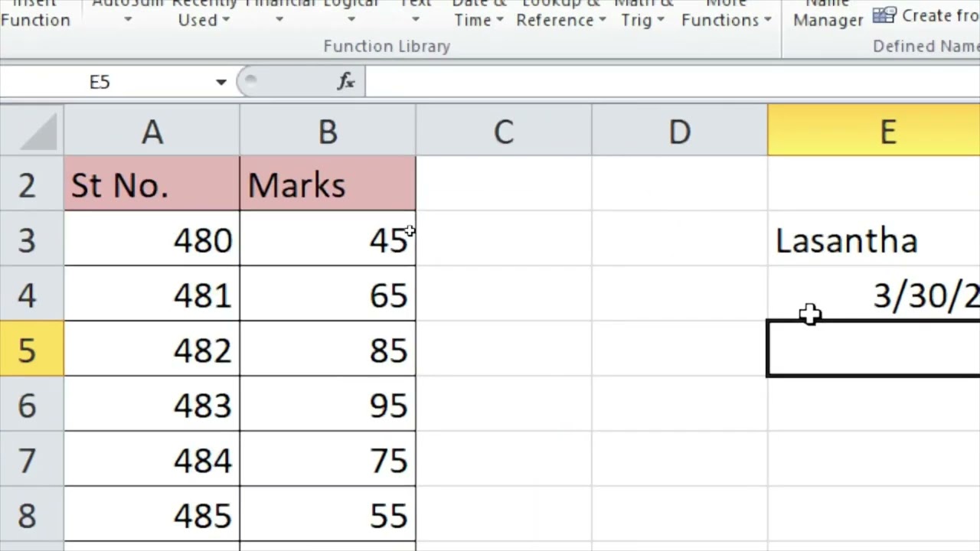This screenshot has width=980, height=551.
Task: Select column A header
Action: click(152, 131)
